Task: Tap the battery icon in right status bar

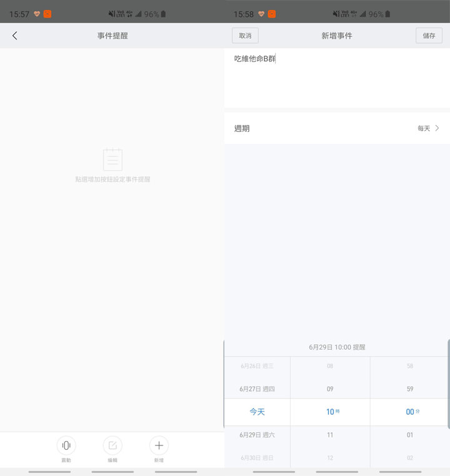Action: (387, 14)
